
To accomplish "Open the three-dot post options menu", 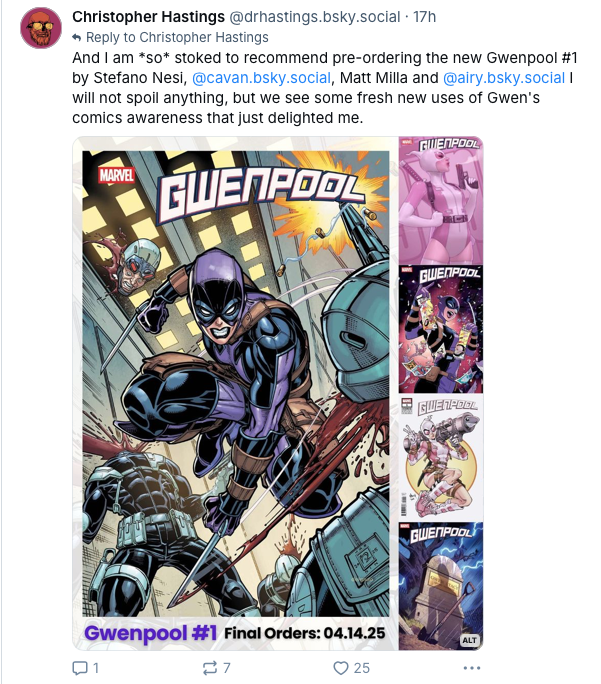I will tap(472, 668).
